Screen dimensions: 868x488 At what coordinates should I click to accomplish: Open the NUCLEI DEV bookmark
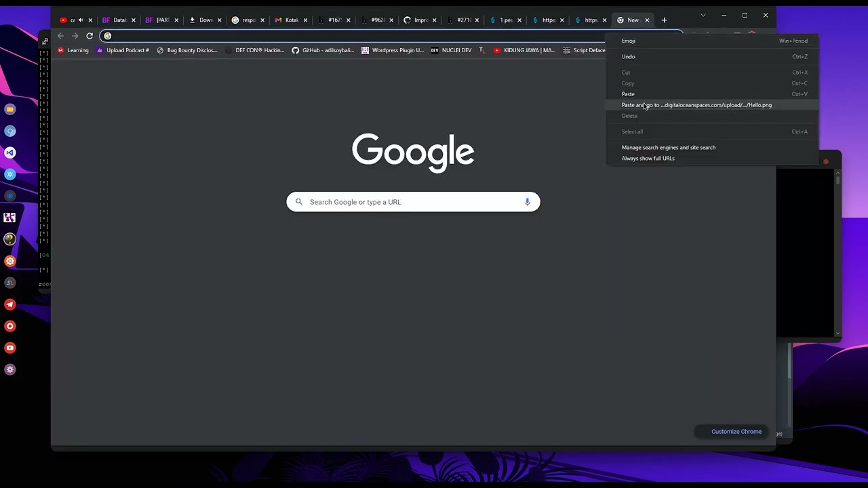tap(452, 50)
